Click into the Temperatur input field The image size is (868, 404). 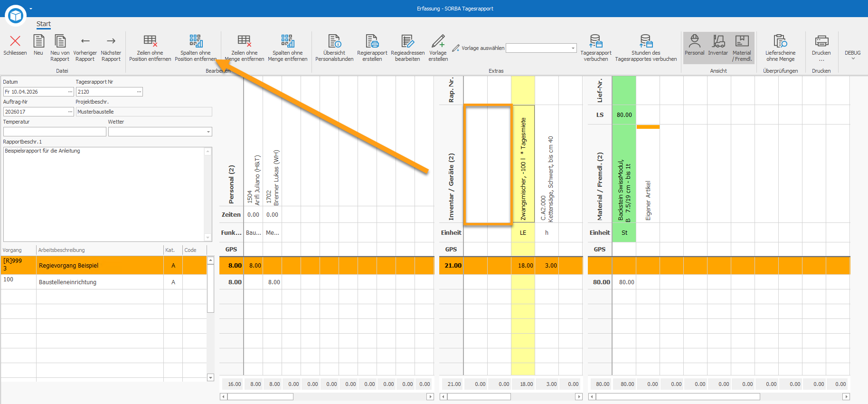pyautogui.click(x=55, y=132)
